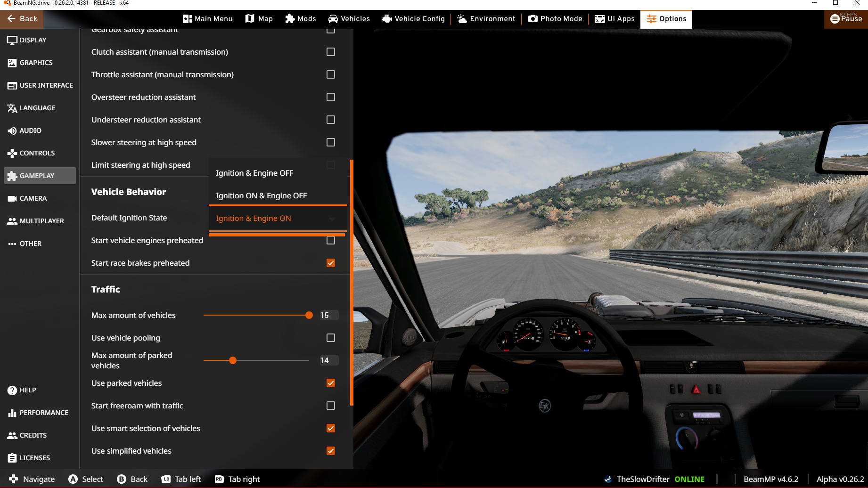Click the Tab right controller hint
Viewport: 868px width, 488px height.
pos(237,479)
